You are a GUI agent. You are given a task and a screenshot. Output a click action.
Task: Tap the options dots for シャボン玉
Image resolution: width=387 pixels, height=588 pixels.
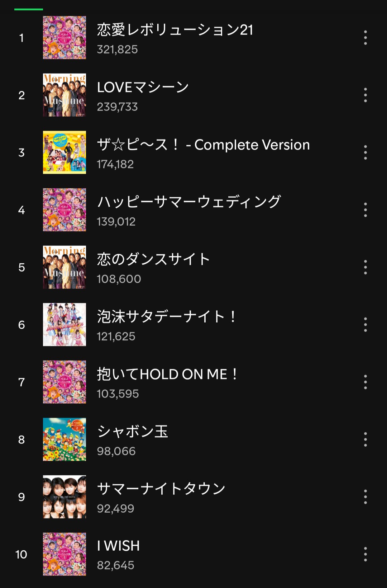pos(365,439)
